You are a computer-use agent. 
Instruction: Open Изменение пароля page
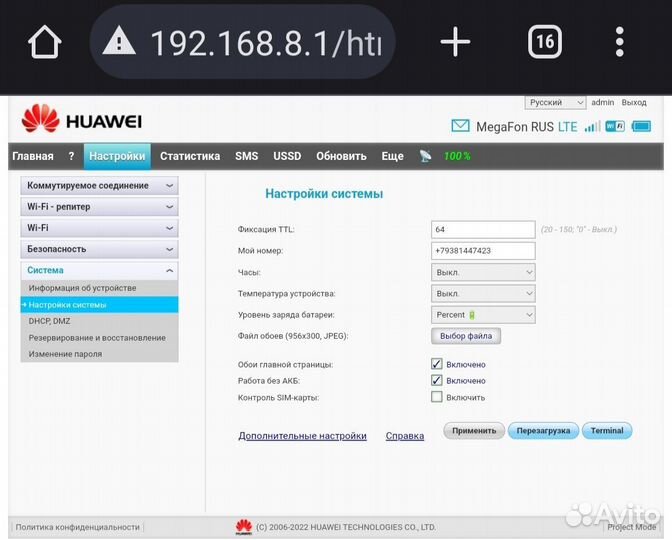click(x=65, y=354)
